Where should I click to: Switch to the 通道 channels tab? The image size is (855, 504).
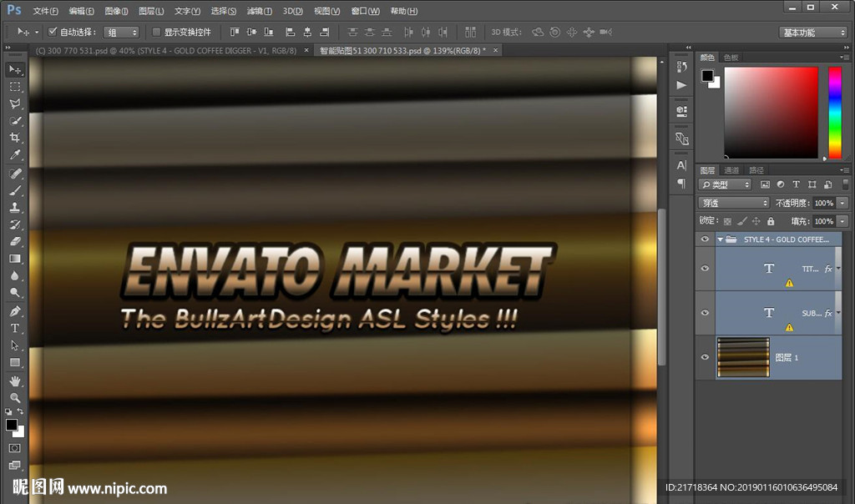731,170
